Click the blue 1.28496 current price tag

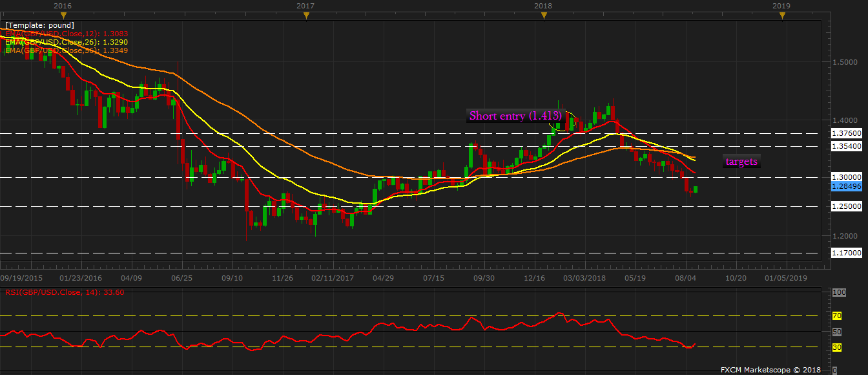845,186
